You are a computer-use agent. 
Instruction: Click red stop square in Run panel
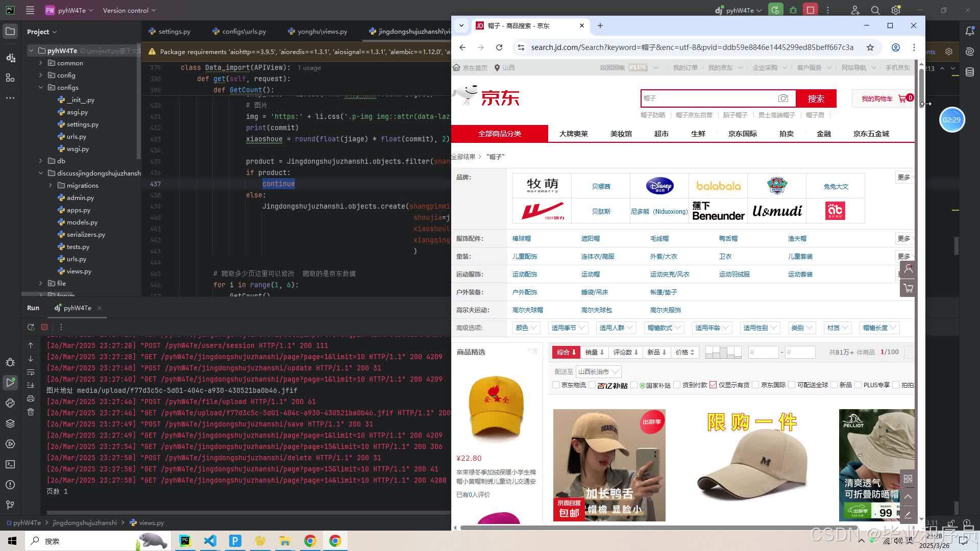pos(44,327)
